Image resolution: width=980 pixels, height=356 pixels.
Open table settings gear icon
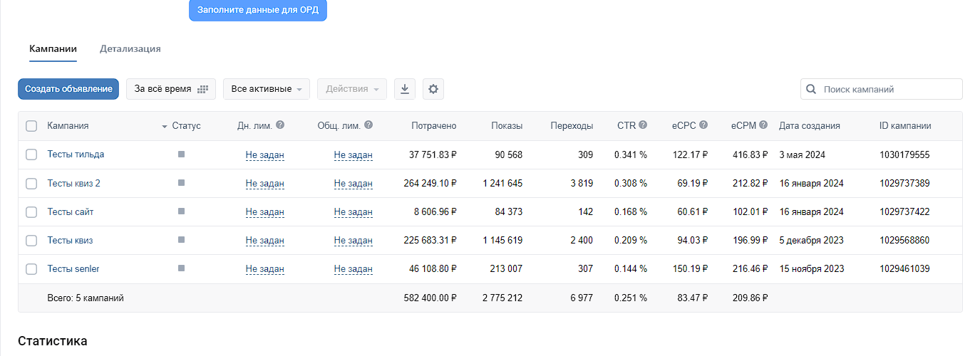pyautogui.click(x=433, y=89)
